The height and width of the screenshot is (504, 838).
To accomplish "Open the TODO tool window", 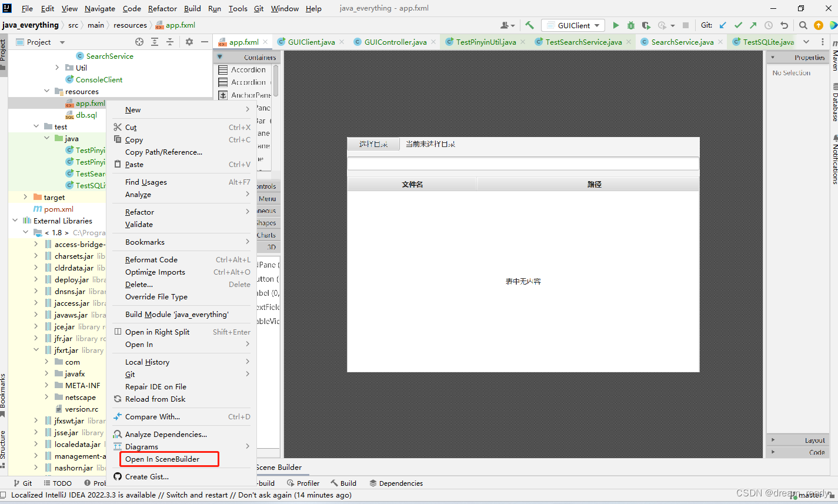I will 58,483.
